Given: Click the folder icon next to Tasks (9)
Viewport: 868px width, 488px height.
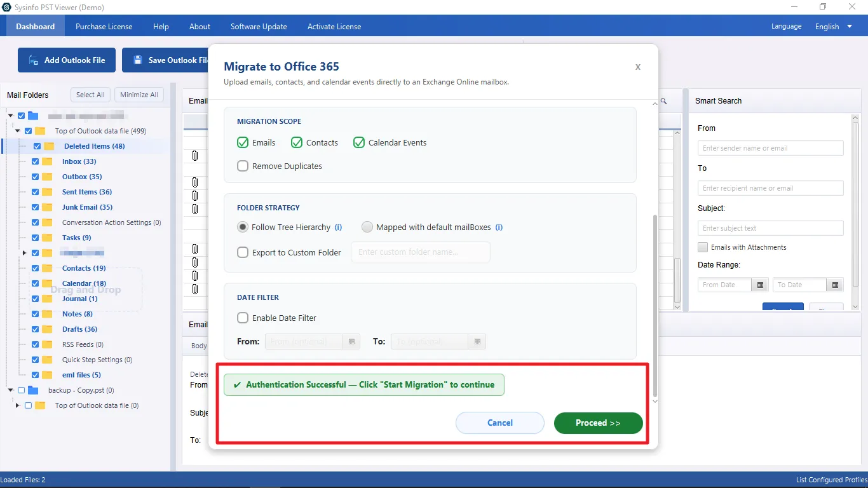Looking at the screenshot, I should point(47,238).
